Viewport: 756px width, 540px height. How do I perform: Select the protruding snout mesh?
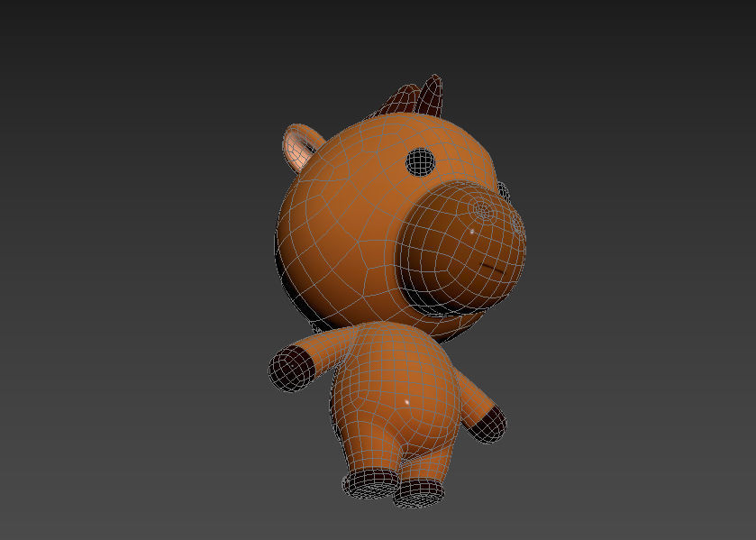click(460, 249)
